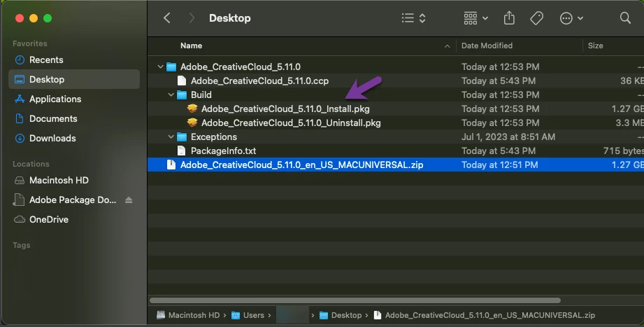Click the .ccp file document icon
644x327 pixels.
[x=181, y=81]
